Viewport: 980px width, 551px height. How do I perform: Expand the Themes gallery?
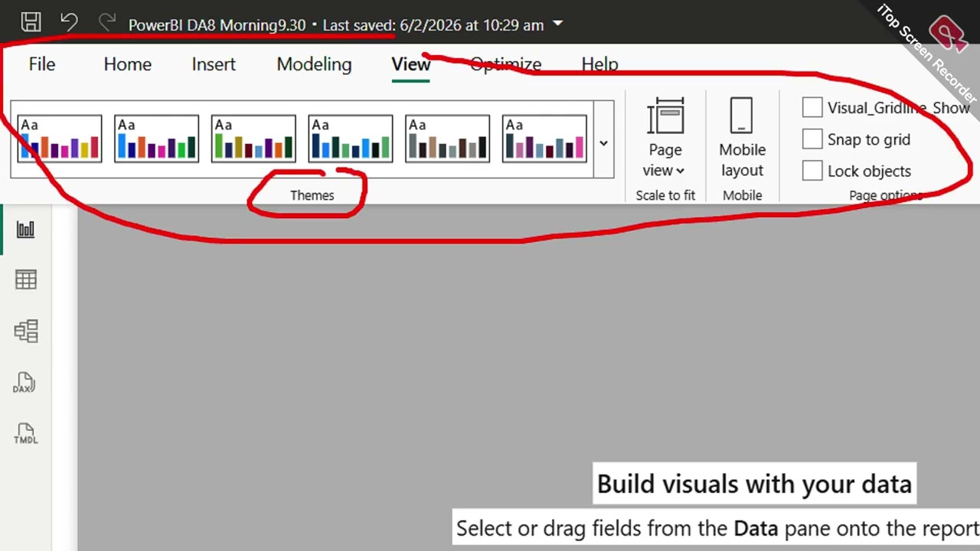point(603,143)
